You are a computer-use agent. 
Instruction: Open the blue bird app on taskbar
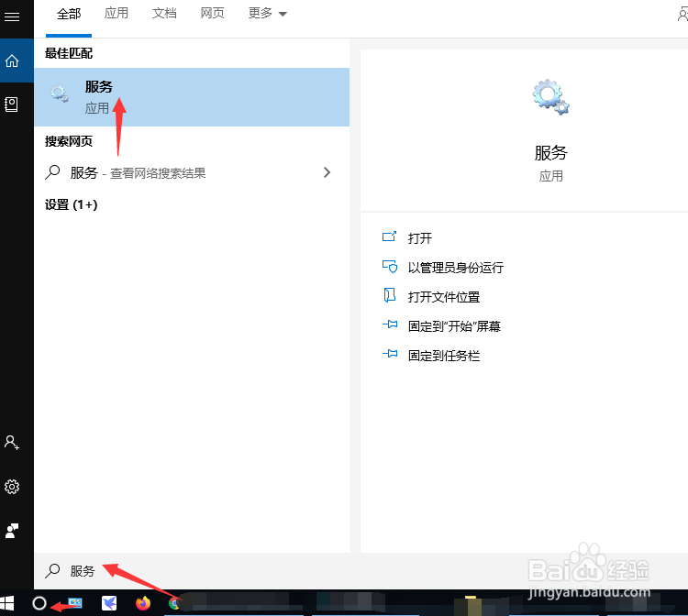(x=109, y=603)
